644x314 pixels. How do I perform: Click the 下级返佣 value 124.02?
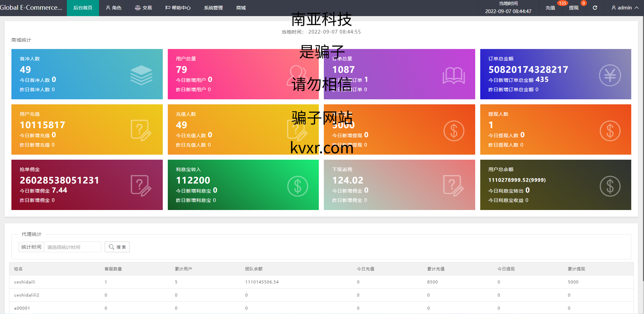[348, 180]
